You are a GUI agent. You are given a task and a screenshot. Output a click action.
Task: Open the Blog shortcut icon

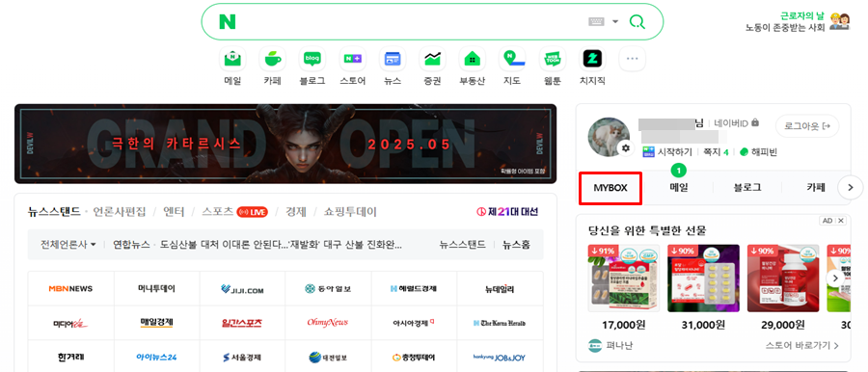(312, 59)
